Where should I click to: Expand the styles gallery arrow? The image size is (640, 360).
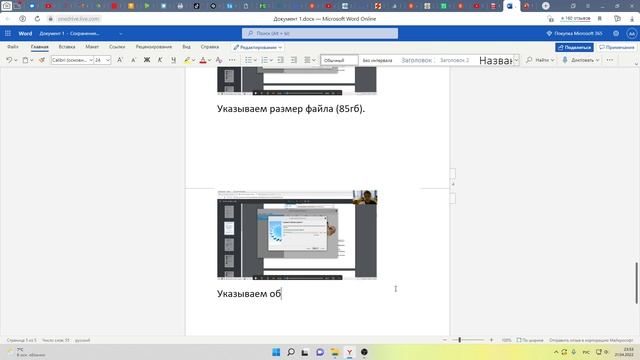(x=516, y=60)
